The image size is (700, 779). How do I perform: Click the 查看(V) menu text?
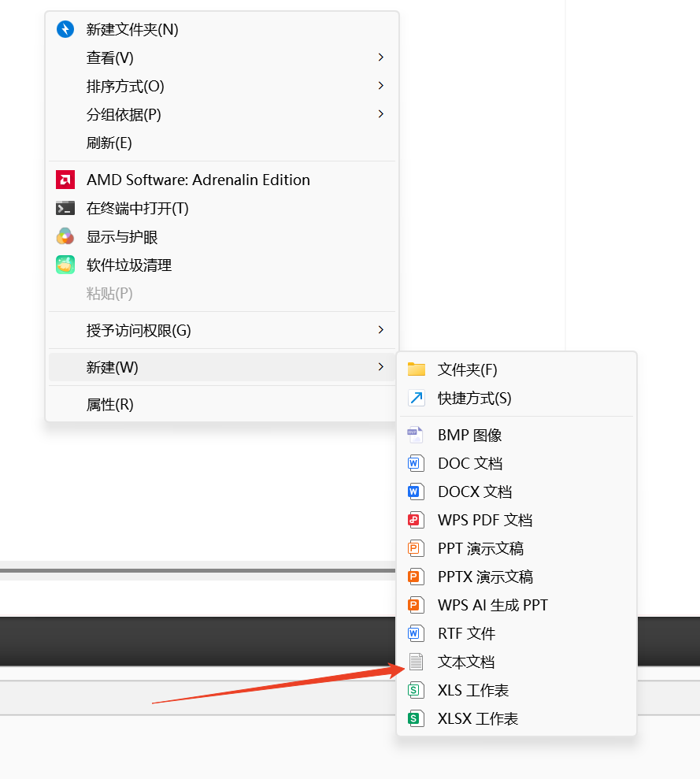pos(109,57)
